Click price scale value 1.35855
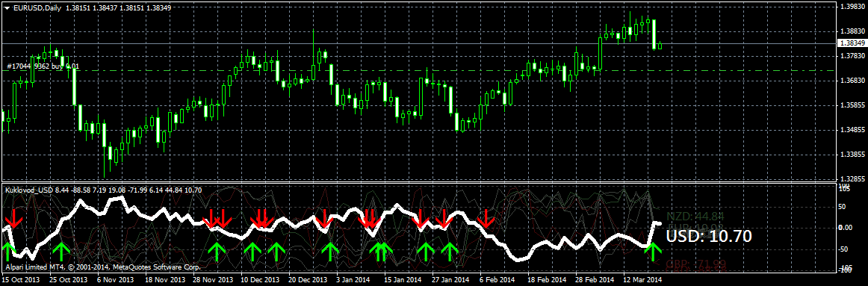 point(853,105)
